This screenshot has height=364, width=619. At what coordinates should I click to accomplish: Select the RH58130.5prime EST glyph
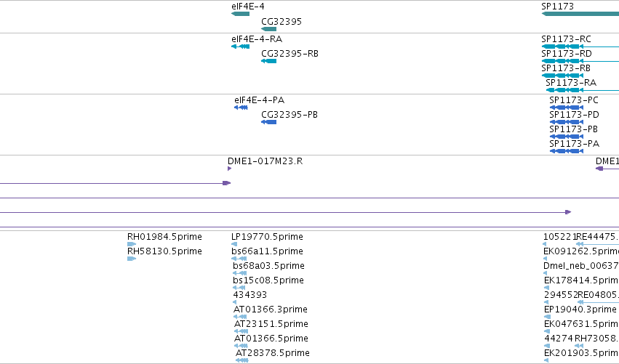pyautogui.click(x=132, y=259)
